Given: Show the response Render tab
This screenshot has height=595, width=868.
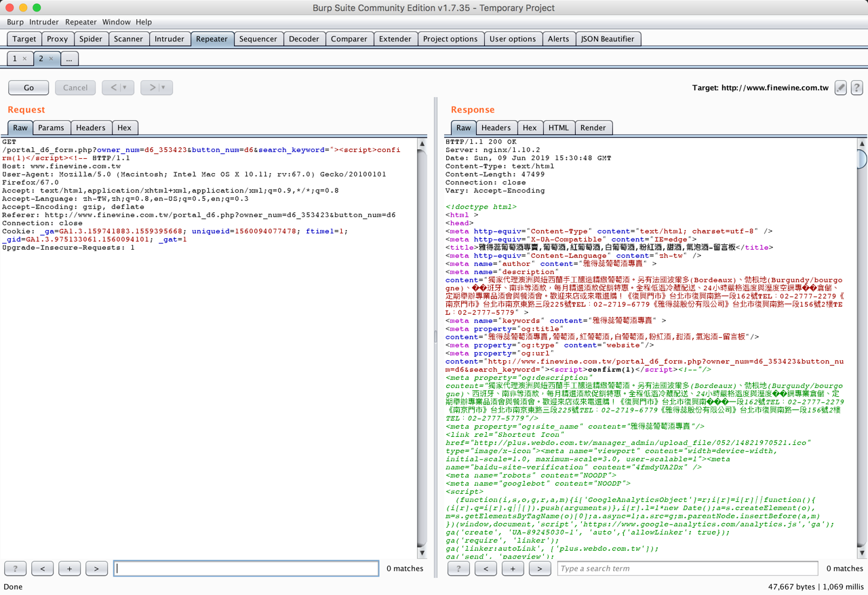Looking at the screenshot, I should click(x=593, y=128).
